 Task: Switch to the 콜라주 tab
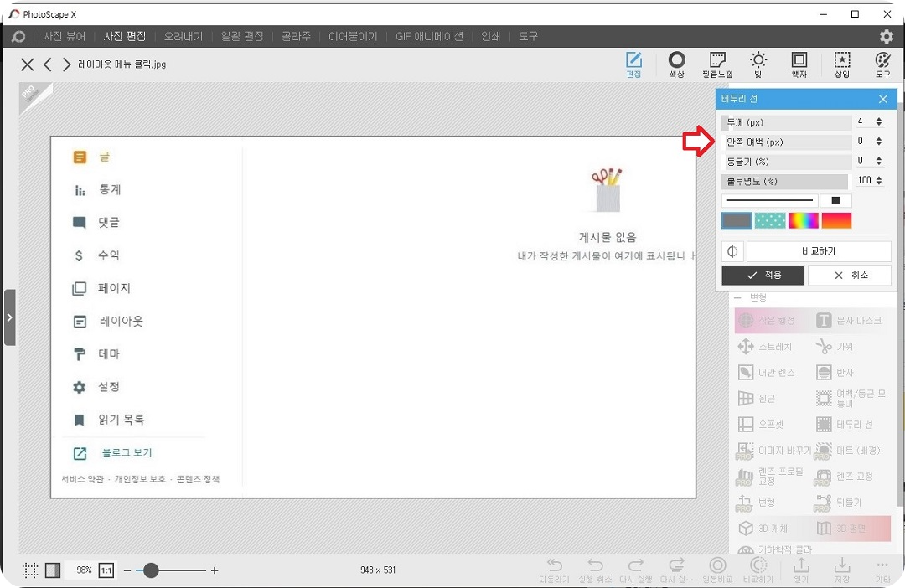pyautogui.click(x=296, y=36)
